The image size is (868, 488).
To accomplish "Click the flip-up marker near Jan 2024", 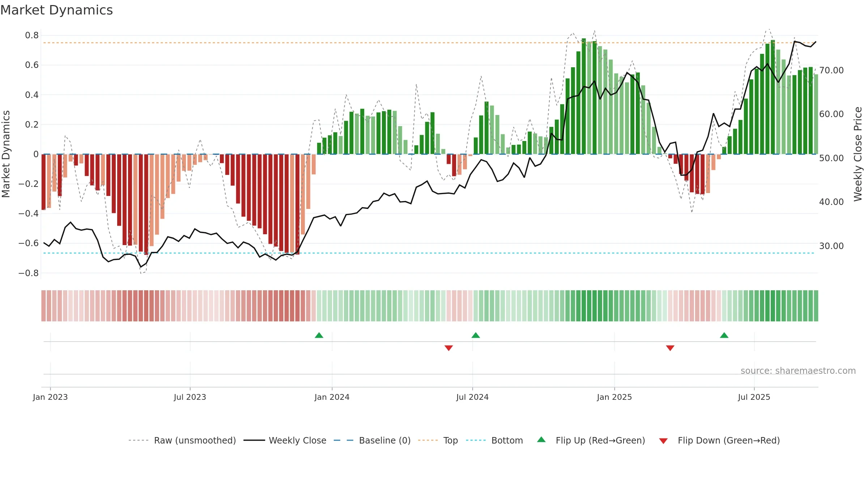I will [319, 335].
